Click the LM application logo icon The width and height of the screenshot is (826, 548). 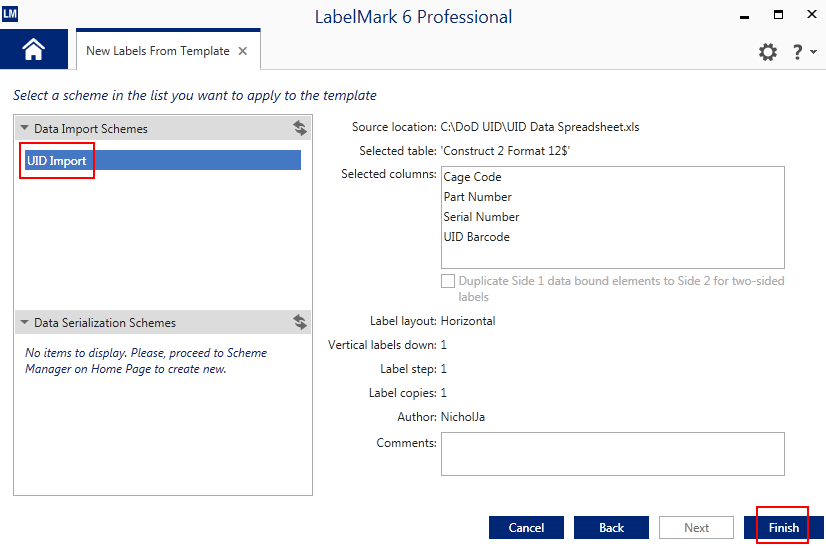point(10,14)
